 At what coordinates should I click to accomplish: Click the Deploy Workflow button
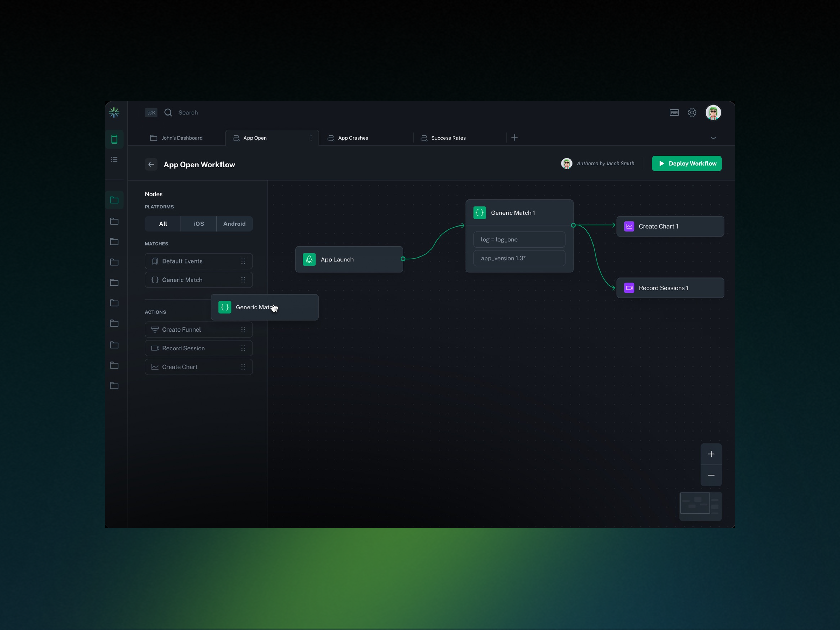pyautogui.click(x=686, y=164)
